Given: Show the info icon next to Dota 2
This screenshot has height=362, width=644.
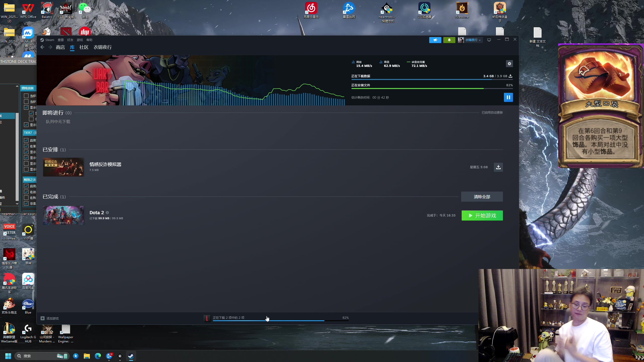Looking at the screenshot, I should [x=107, y=212].
